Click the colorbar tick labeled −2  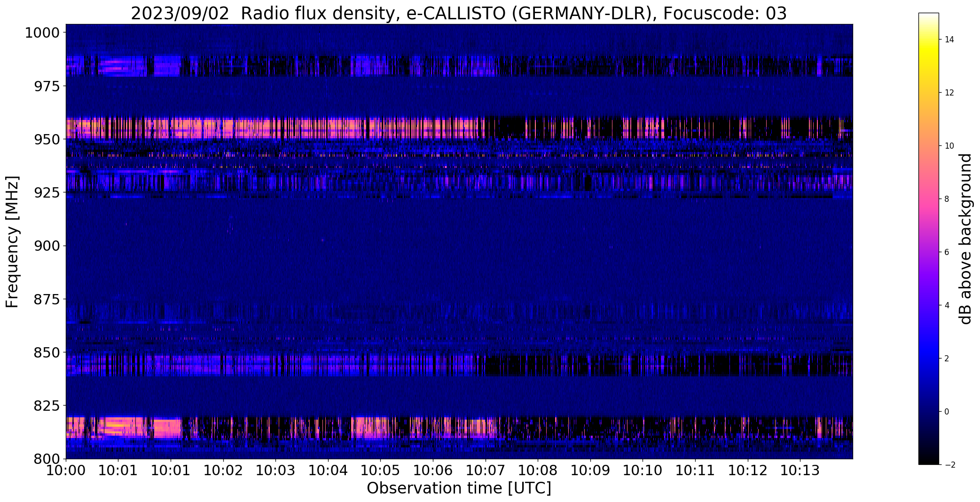(x=949, y=465)
